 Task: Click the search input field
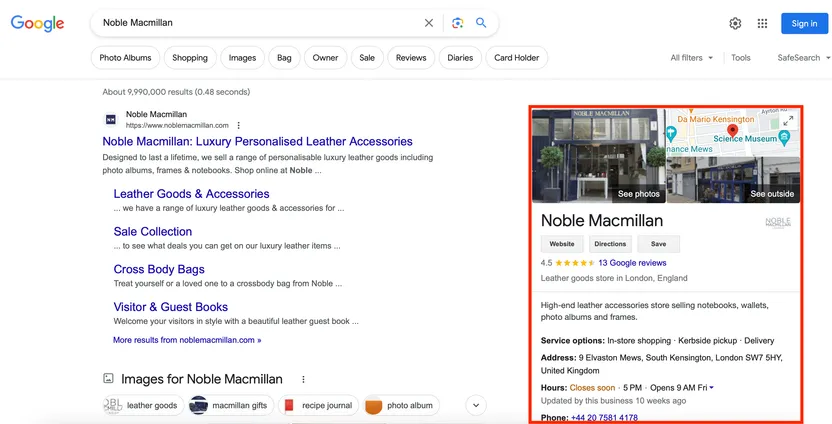tap(260, 23)
